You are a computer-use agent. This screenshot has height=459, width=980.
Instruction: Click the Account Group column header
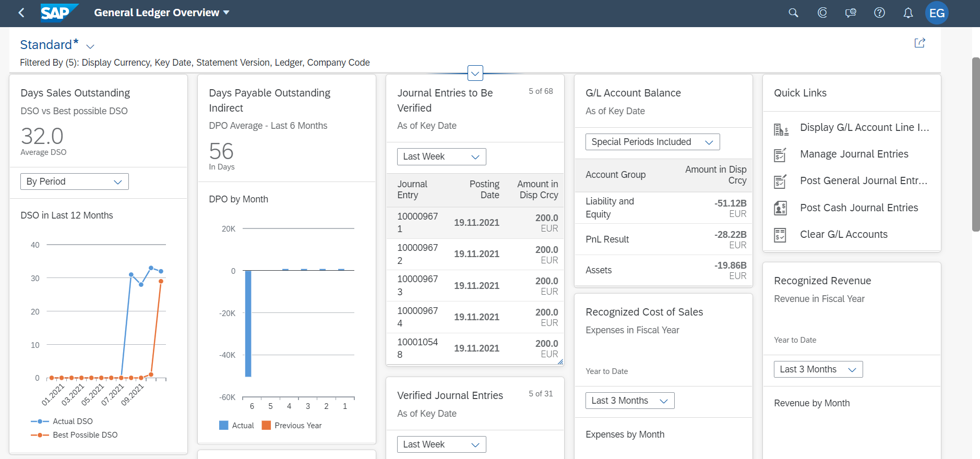tap(615, 175)
